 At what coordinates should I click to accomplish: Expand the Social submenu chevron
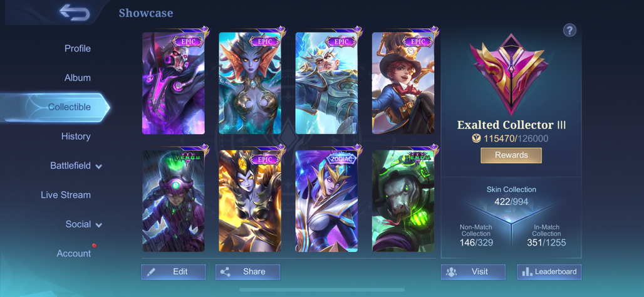coord(98,225)
